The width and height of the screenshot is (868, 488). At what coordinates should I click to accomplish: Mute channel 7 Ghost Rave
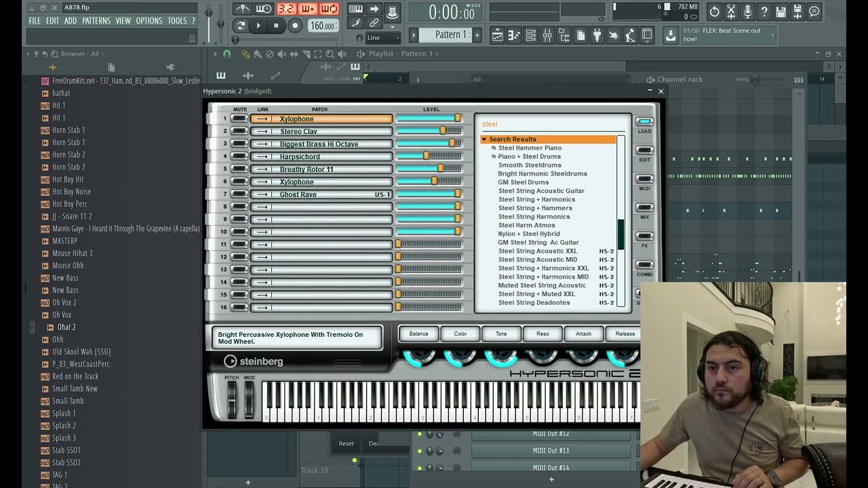(239, 195)
